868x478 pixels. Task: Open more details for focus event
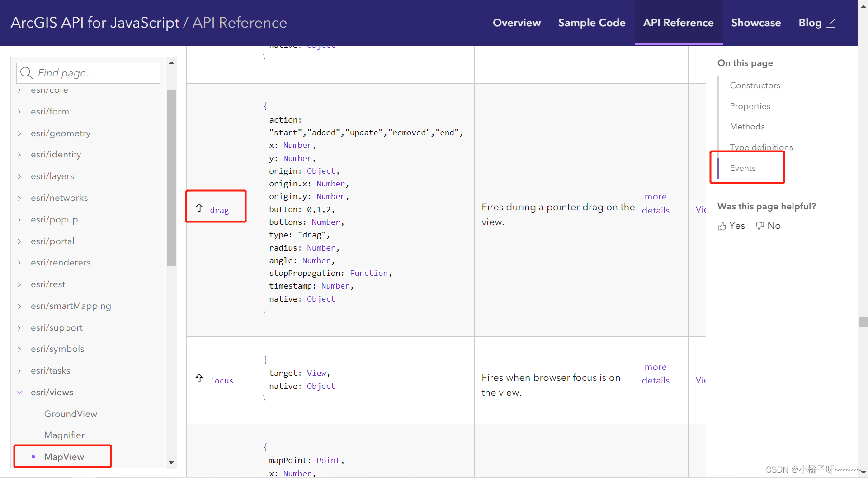(656, 374)
